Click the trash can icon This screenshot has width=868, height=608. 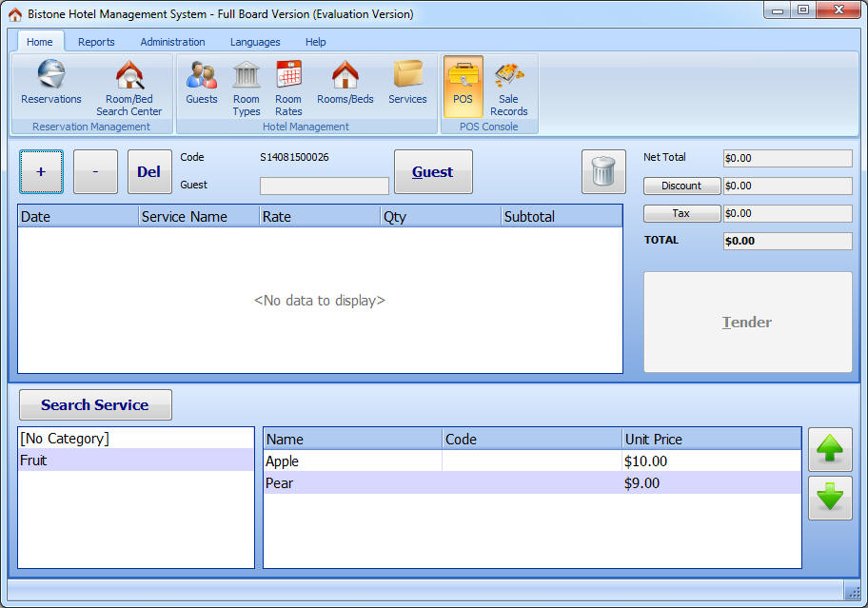(602, 172)
